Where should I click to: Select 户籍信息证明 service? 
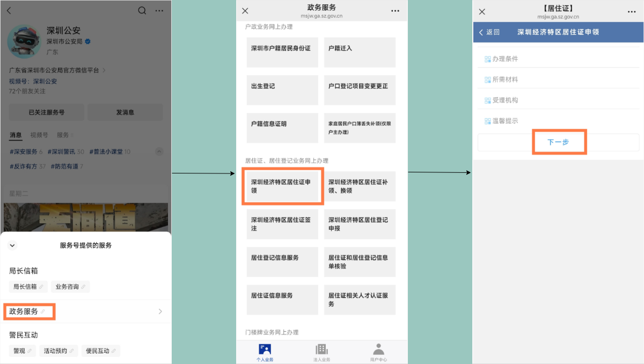282,128
